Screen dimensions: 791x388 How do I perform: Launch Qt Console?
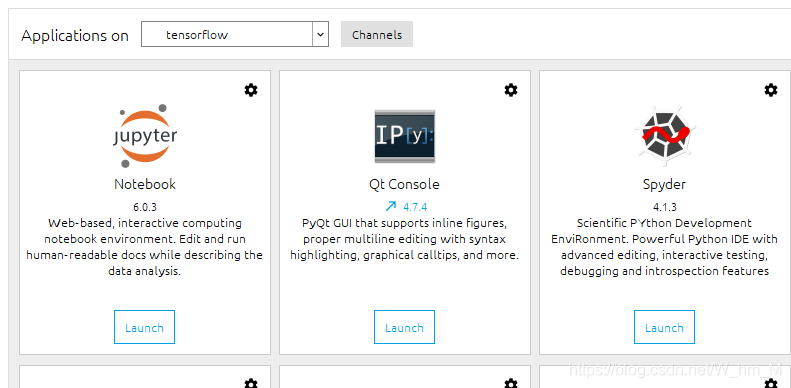[404, 327]
